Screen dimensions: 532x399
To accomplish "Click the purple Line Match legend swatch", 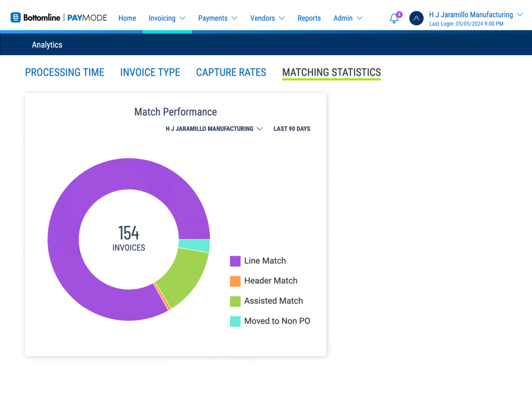I will [235, 261].
